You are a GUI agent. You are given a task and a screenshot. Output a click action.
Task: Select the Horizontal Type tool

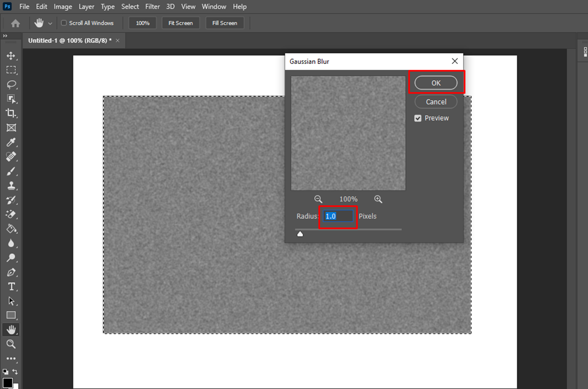[x=11, y=286]
